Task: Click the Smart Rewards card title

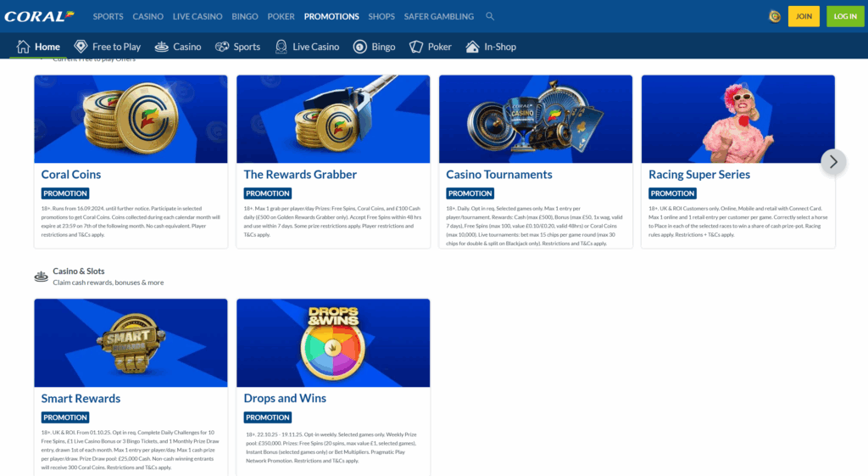Action: pos(81,399)
